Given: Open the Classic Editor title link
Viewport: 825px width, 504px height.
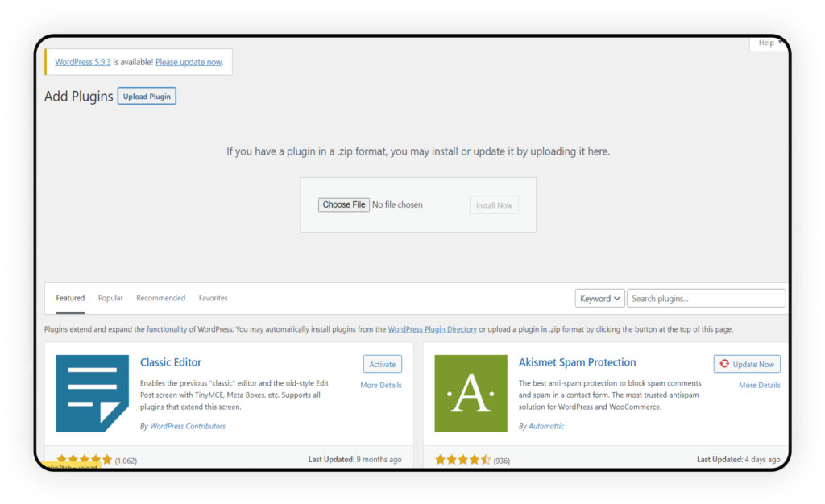Looking at the screenshot, I should point(171,362).
